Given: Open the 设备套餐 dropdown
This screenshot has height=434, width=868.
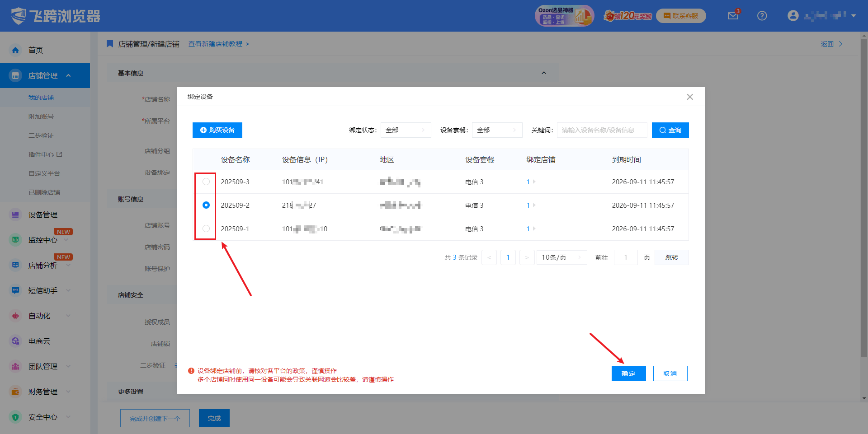Looking at the screenshot, I should click(497, 130).
